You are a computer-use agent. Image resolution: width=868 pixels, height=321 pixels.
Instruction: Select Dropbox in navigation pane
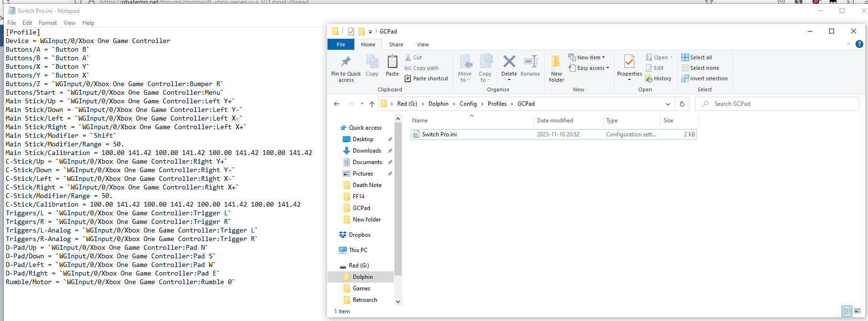click(x=360, y=235)
